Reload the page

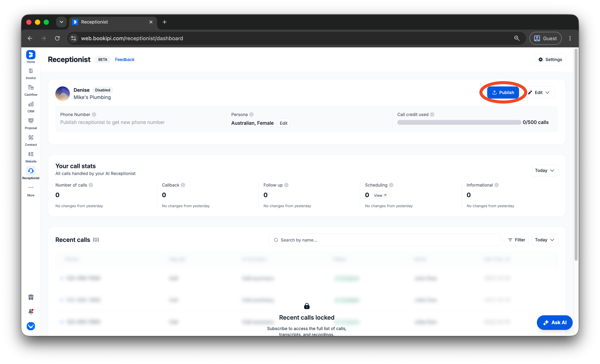(x=57, y=38)
